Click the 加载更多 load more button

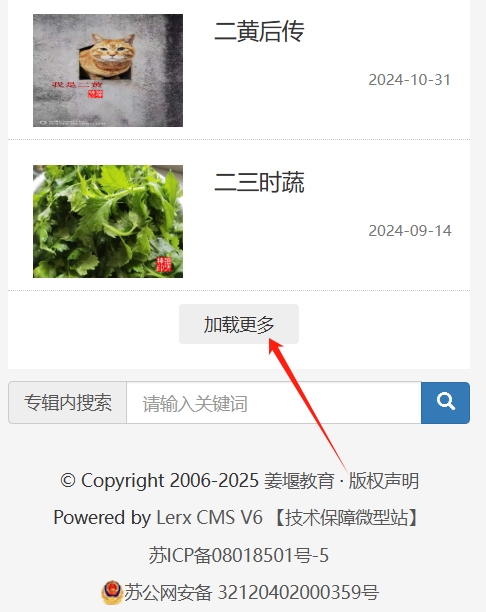239,324
